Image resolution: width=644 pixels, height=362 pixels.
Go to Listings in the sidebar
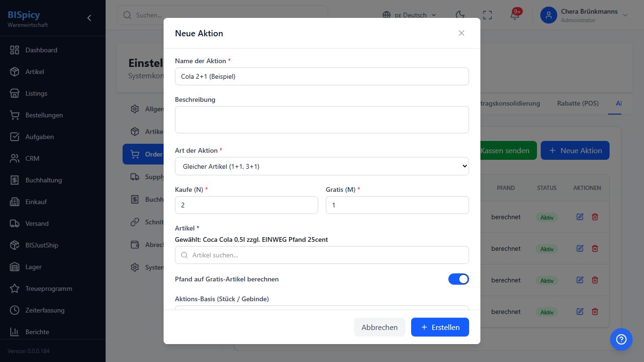(52, 93)
